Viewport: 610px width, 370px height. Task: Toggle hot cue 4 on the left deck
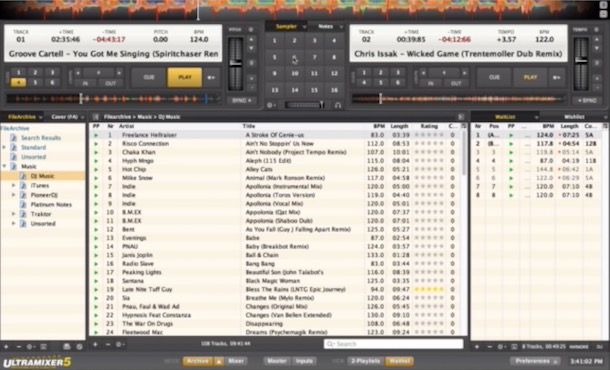18,82
